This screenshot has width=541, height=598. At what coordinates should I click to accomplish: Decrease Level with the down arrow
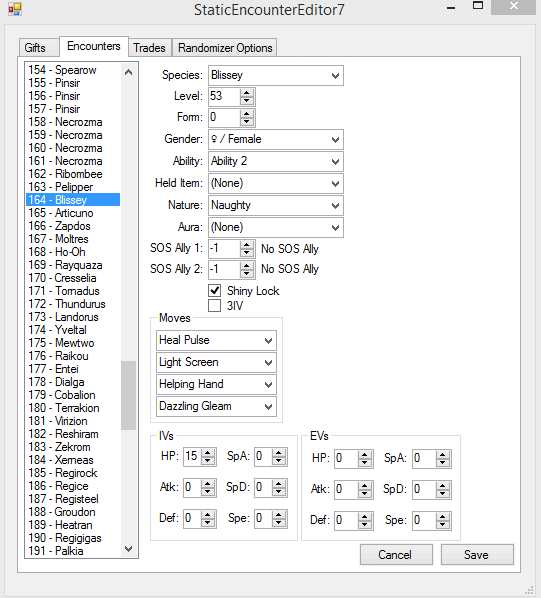[247, 100]
